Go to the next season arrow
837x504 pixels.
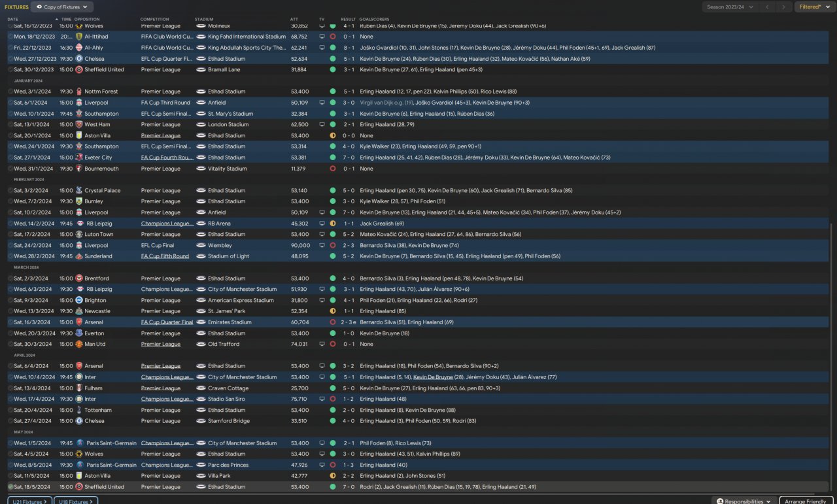tap(783, 7)
